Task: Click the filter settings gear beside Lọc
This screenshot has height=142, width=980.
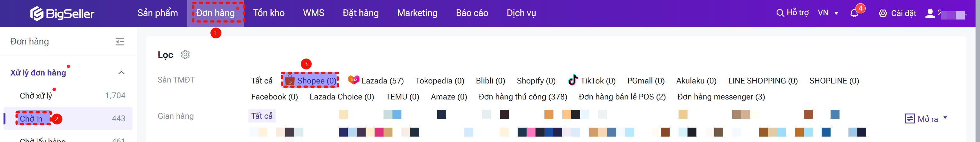Action: (x=185, y=55)
